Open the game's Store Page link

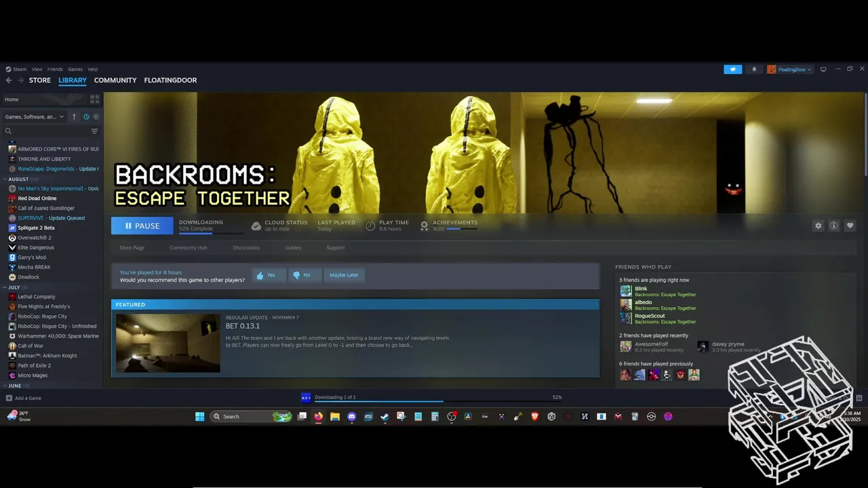132,248
